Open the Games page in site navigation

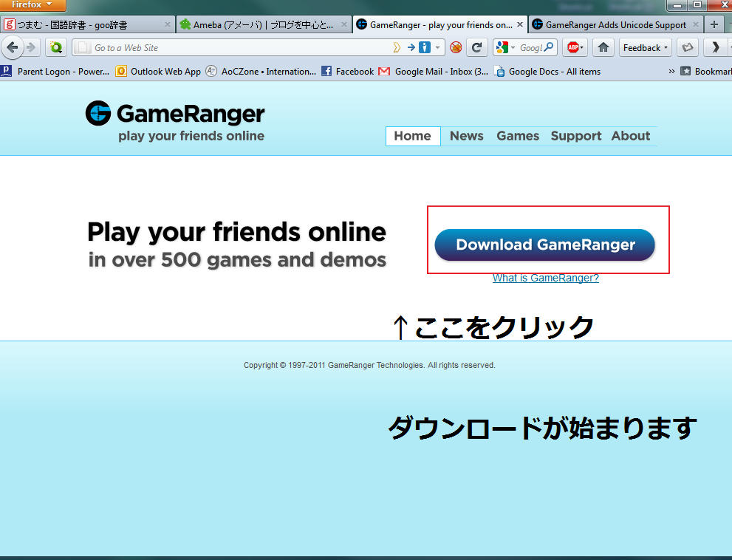click(517, 136)
